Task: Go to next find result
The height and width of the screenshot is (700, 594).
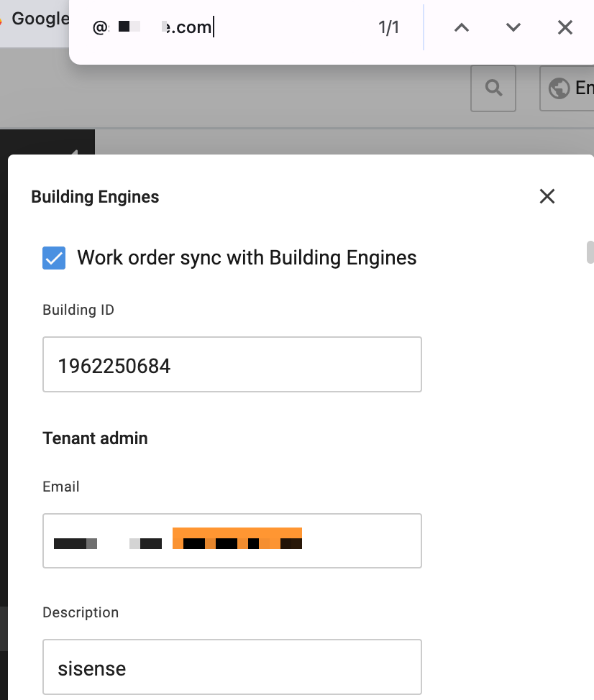Action: click(x=513, y=28)
